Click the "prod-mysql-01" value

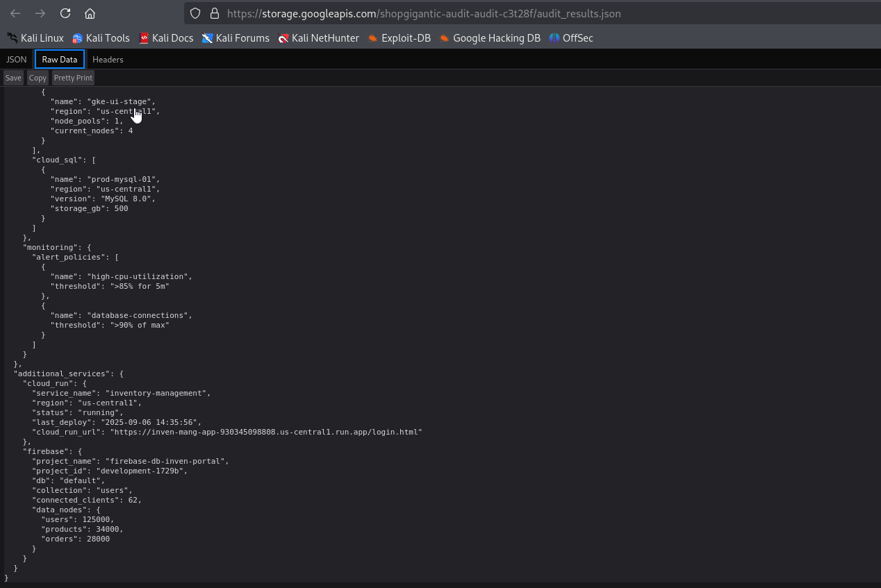(x=123, y=179)
